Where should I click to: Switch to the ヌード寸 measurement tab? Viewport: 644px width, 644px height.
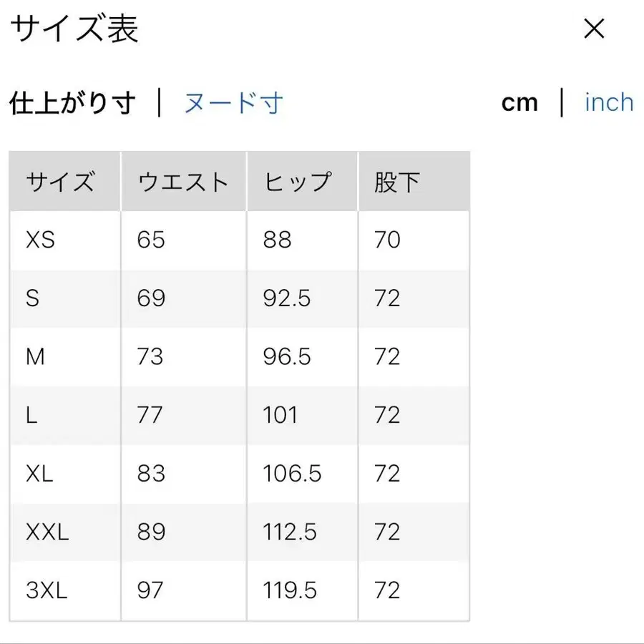click(x=233, y=102)
